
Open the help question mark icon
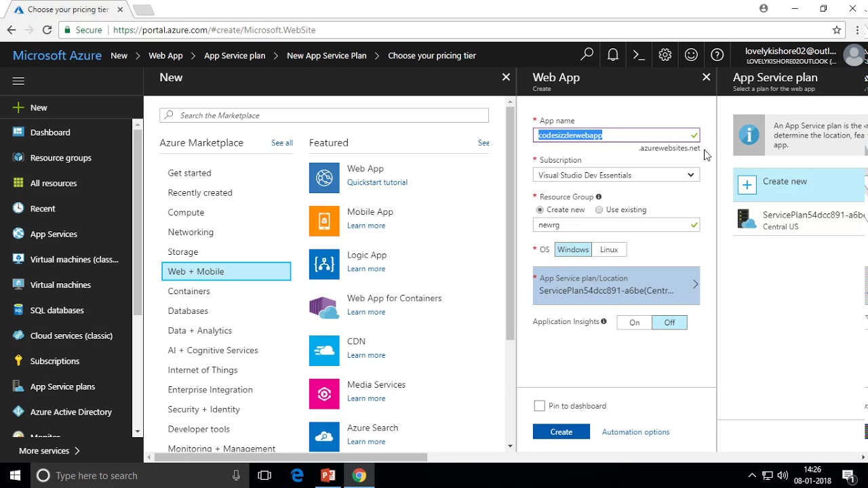[x=717, y=55]
